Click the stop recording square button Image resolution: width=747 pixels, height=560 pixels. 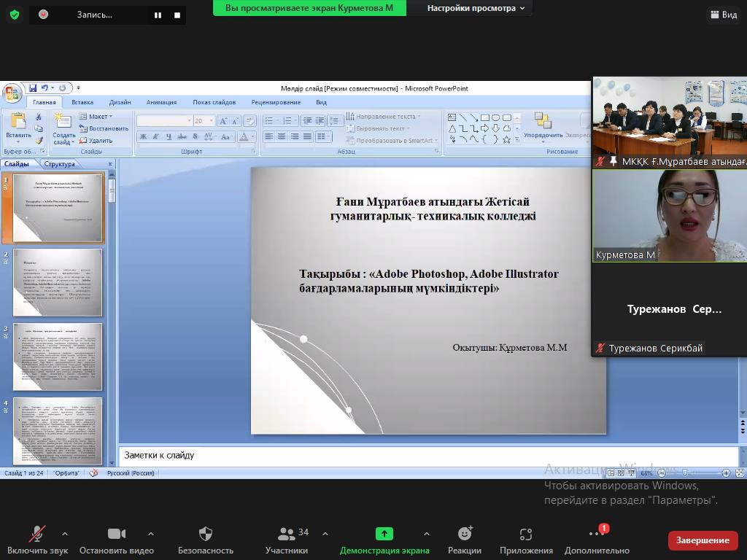(x=177, y=15)
